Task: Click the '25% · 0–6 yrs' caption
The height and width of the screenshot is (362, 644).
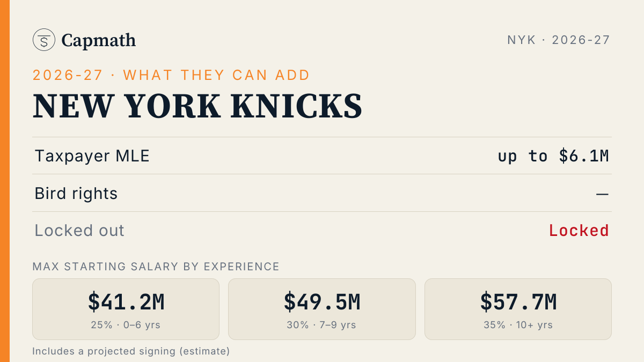Action: [126, 325]
